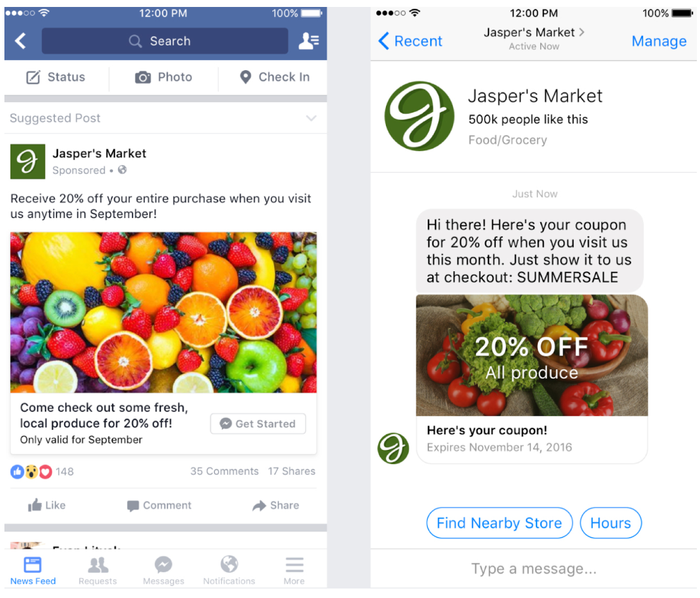Tap the More hamburger menu tab
The height and width of the screenshot is (598, 700).
click(x=294, y=564)
